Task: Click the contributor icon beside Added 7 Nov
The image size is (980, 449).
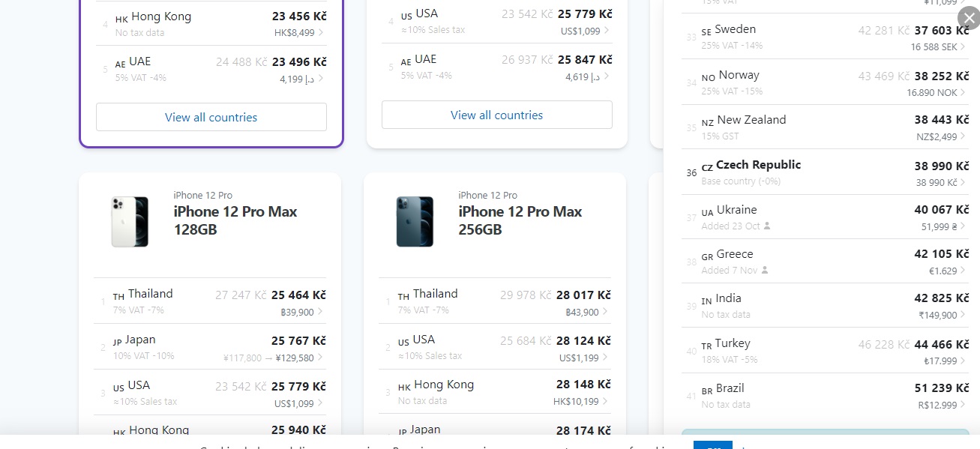Action: tap(764, 270)
